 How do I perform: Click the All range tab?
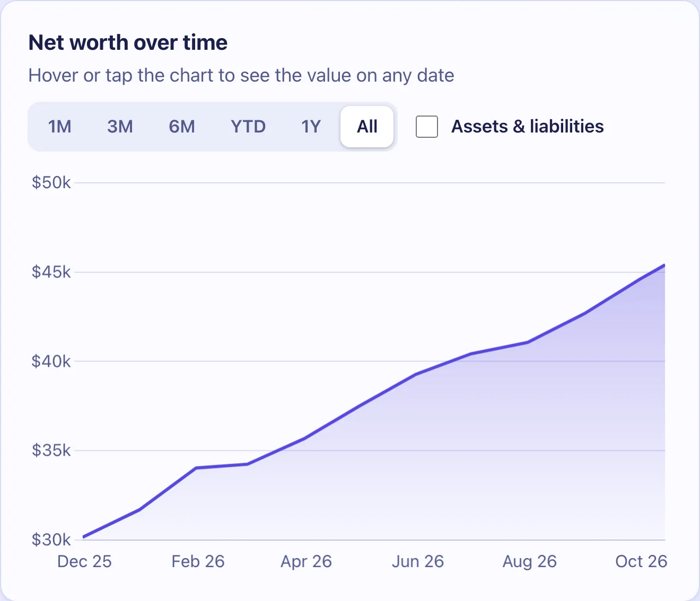367,127
